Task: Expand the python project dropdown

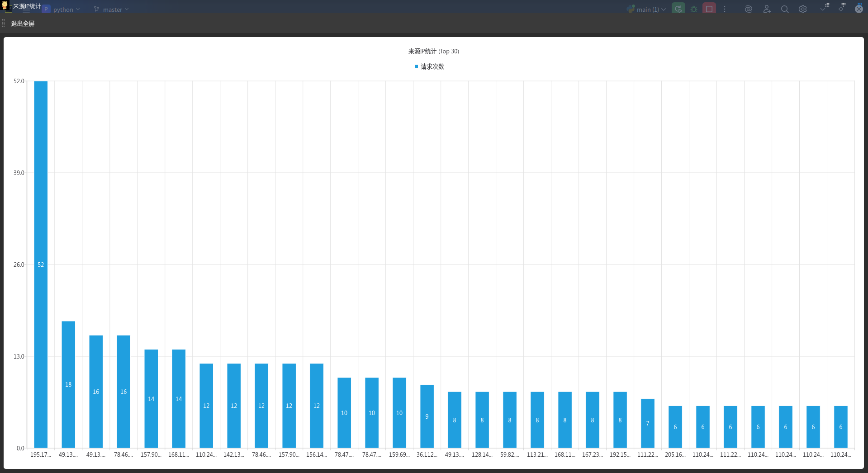Action: [62, 9]
